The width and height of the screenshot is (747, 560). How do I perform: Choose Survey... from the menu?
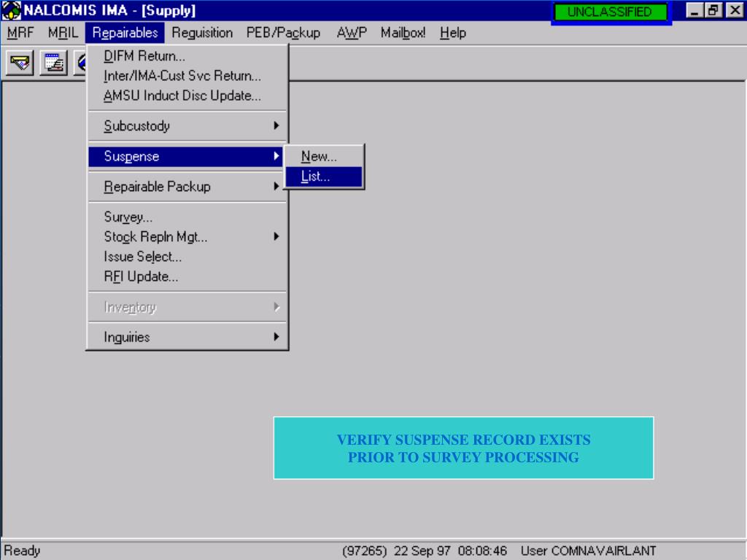[x=187, y=217]
